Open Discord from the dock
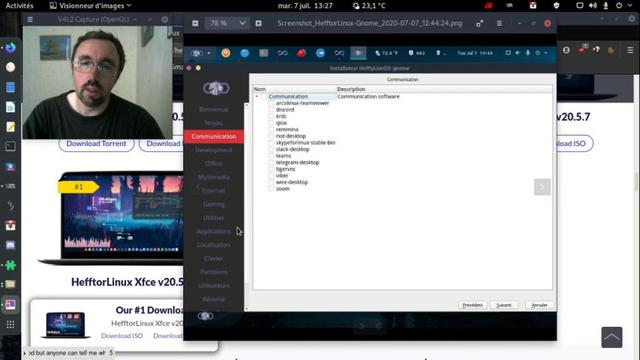This screenshot has width=640, height=360. click(x=10, y=245)
